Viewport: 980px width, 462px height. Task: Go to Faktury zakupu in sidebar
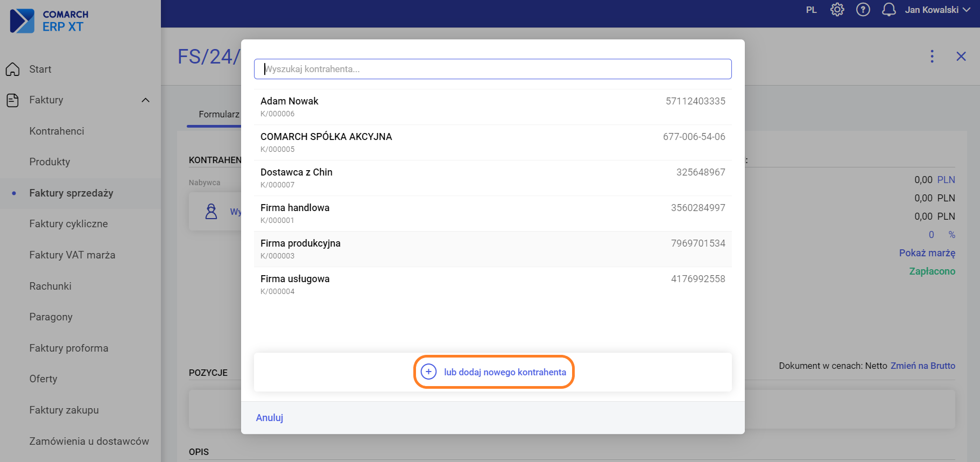click(x=64, y=410)
